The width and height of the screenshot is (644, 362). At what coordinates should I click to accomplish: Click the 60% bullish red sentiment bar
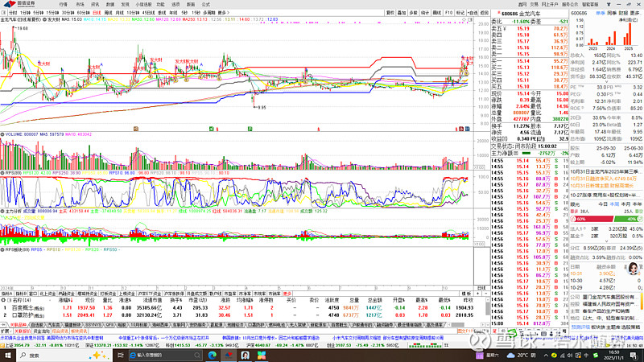[592, 219]
